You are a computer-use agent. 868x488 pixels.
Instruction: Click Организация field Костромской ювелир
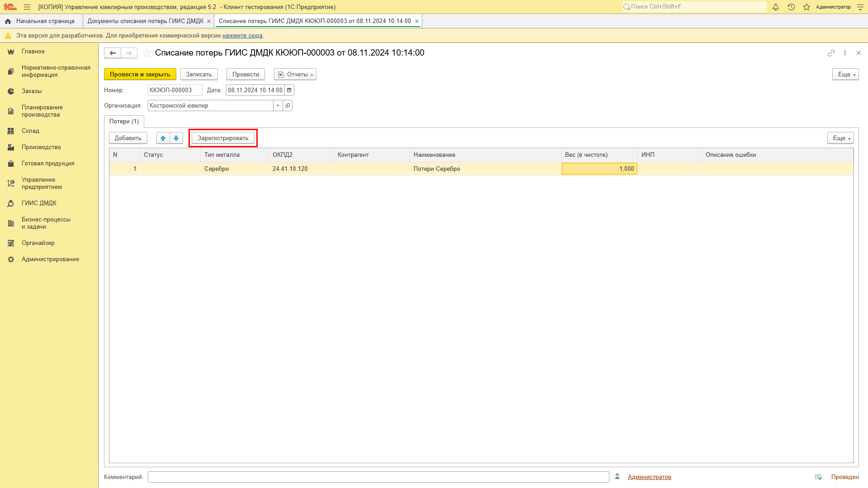[210, 106]
